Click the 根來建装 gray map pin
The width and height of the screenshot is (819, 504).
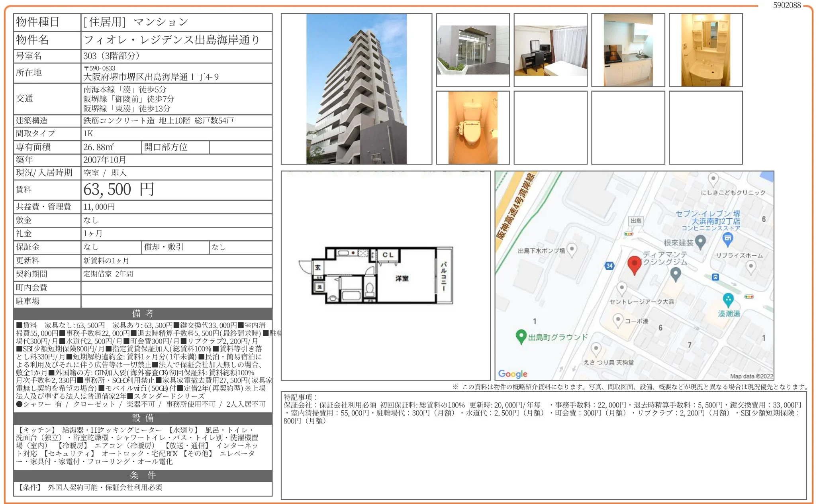point(700,241)
